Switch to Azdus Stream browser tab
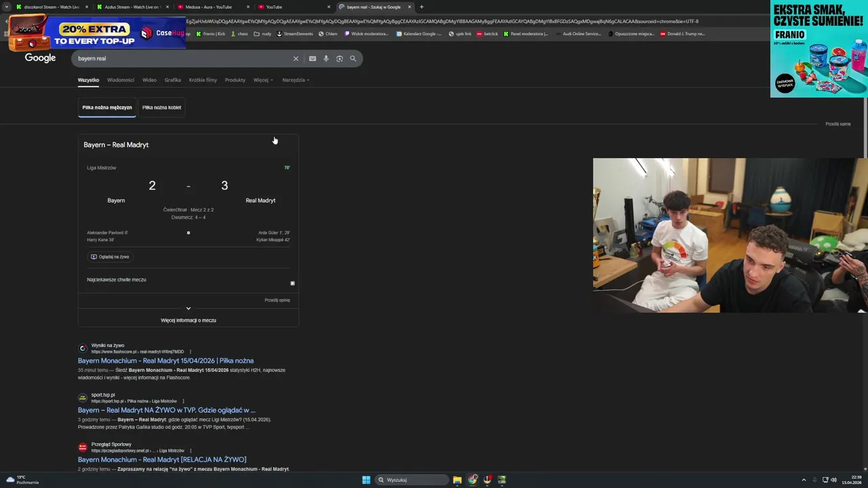Viewport: 868px width, 488px height. [132, 7]
